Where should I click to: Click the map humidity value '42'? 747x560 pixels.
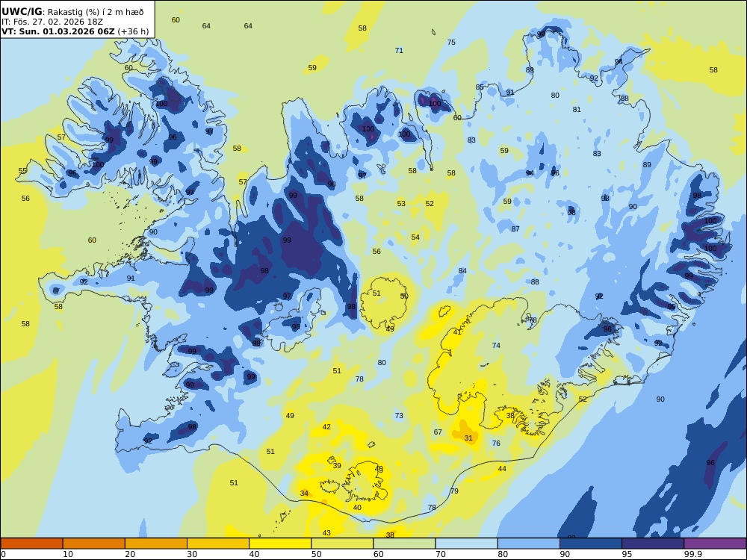(326, 426)
